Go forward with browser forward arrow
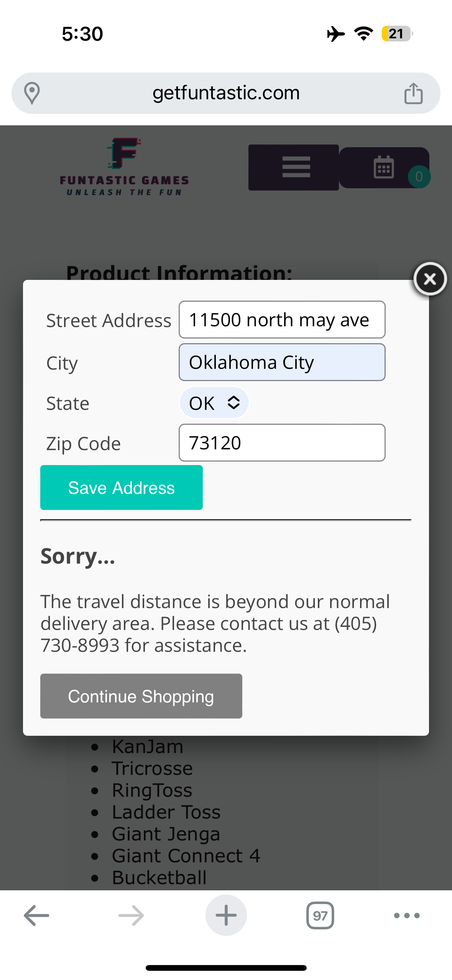Image resolution: width=452 pixels, height=980 pixels. [131, 915]
